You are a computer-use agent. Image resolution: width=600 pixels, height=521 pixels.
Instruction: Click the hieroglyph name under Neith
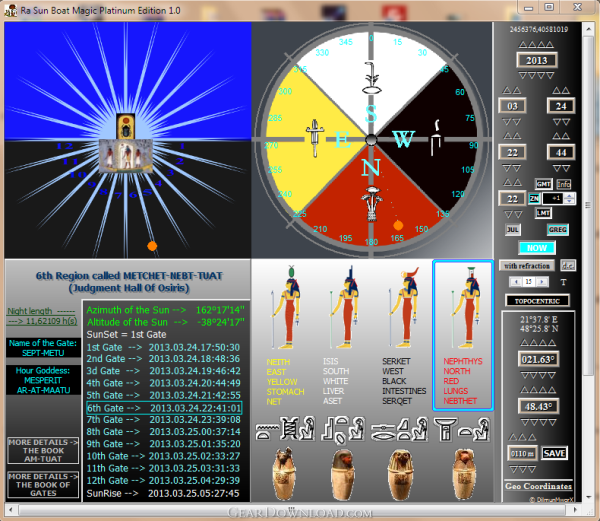point(285,430)
